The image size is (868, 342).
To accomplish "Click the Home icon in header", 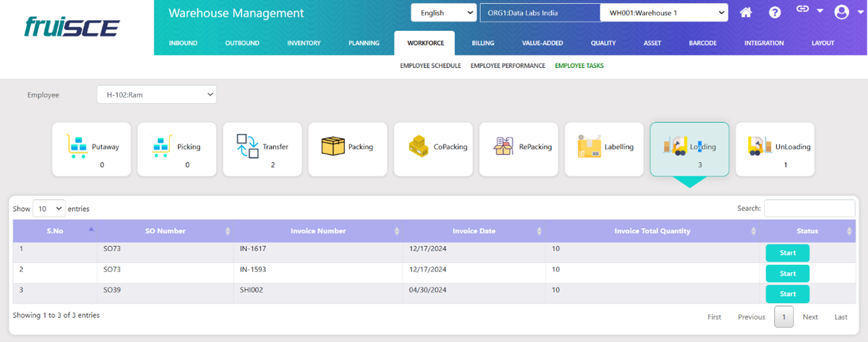I will 746,13.
